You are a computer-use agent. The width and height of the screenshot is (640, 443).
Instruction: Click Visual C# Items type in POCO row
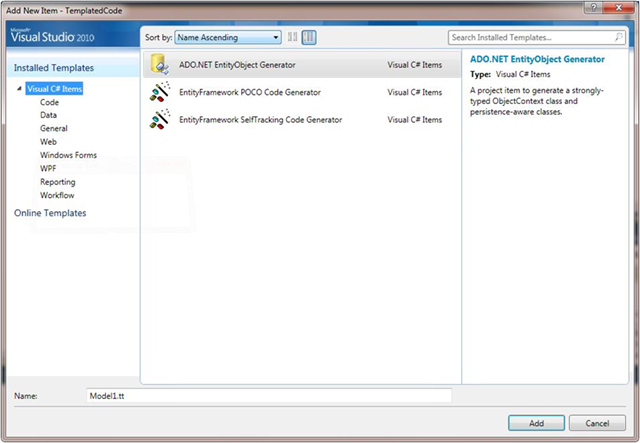[x=415, y=92]
